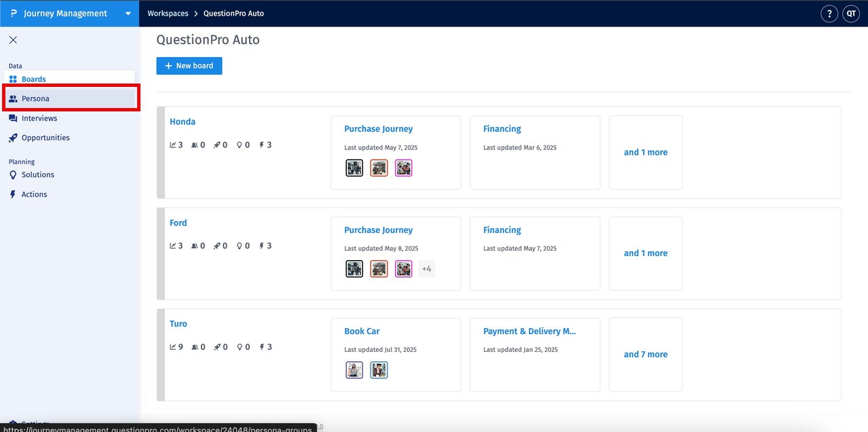Close the sidebar with the X icon
This screenshot has height=432, width=868.
(13, 40)
